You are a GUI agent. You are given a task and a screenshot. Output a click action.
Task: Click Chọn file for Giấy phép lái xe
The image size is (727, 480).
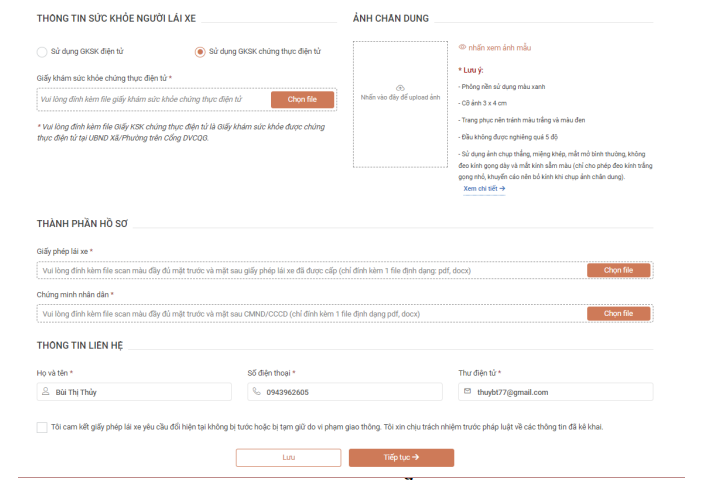tap(618, 270)
